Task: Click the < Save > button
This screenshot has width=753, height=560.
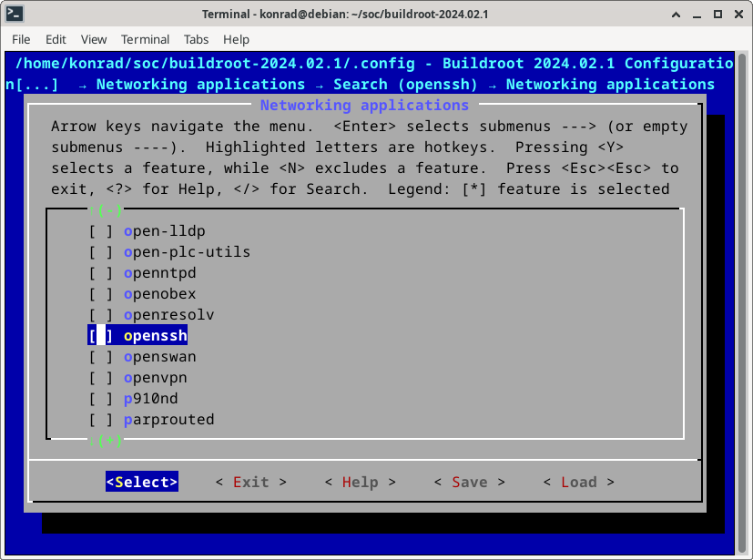Action: pyautogui.click(x=469, y=482)
